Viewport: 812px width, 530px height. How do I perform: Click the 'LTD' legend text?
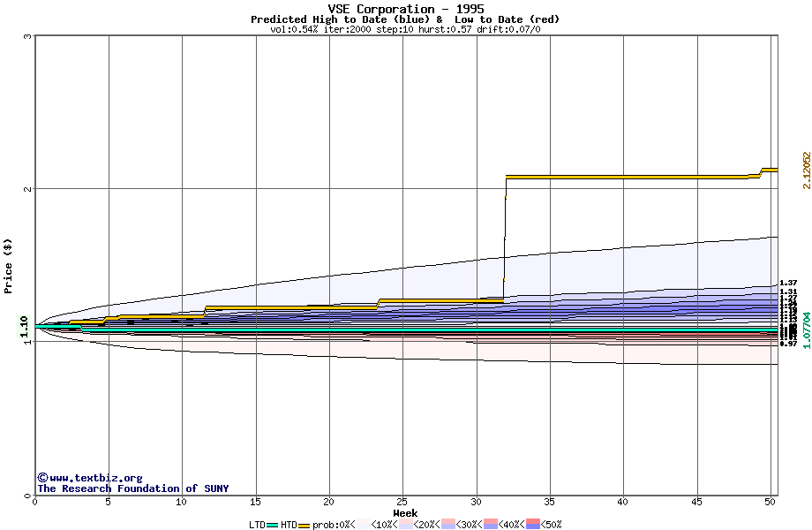point(257,525)
